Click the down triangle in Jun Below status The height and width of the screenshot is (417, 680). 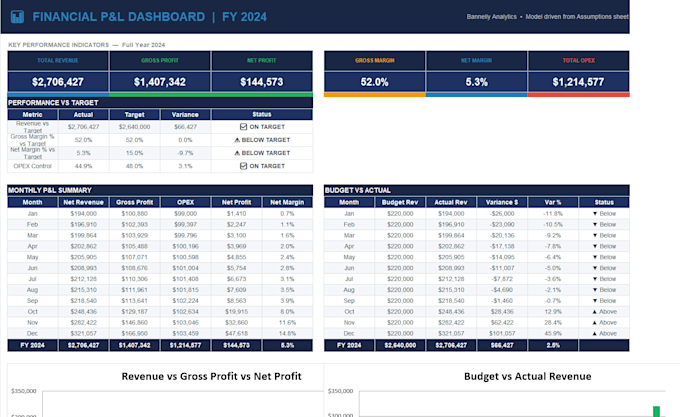(595, 268)
